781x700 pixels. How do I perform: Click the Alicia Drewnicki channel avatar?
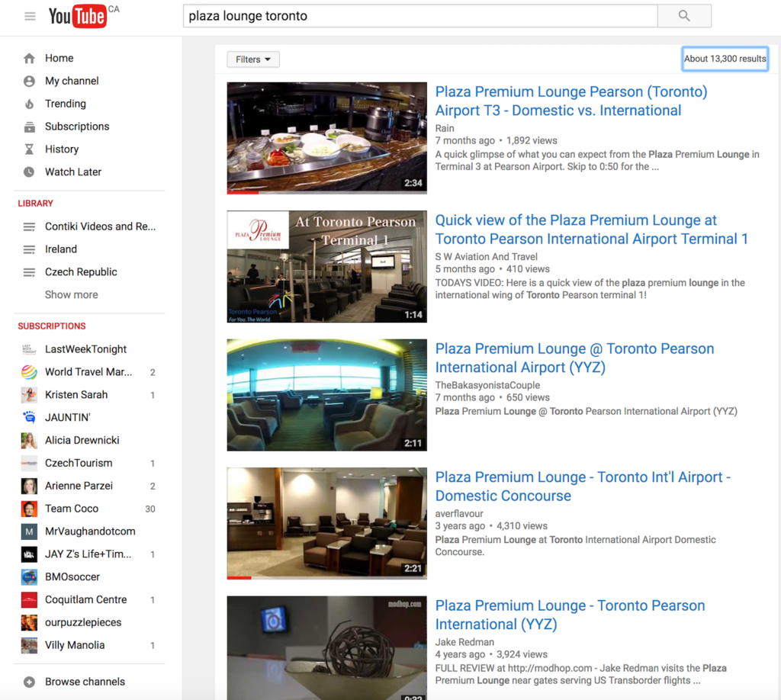30,441
